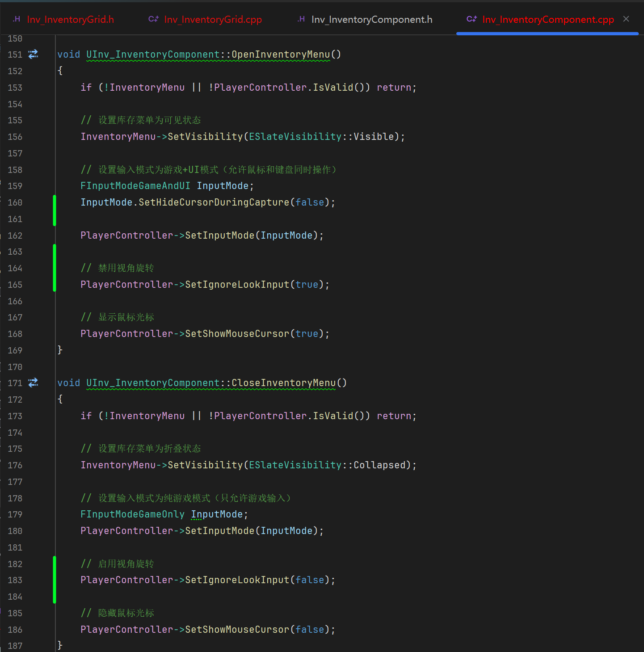Click line number 160 in the gutter
644x652 pixels.
pos(15,202)
